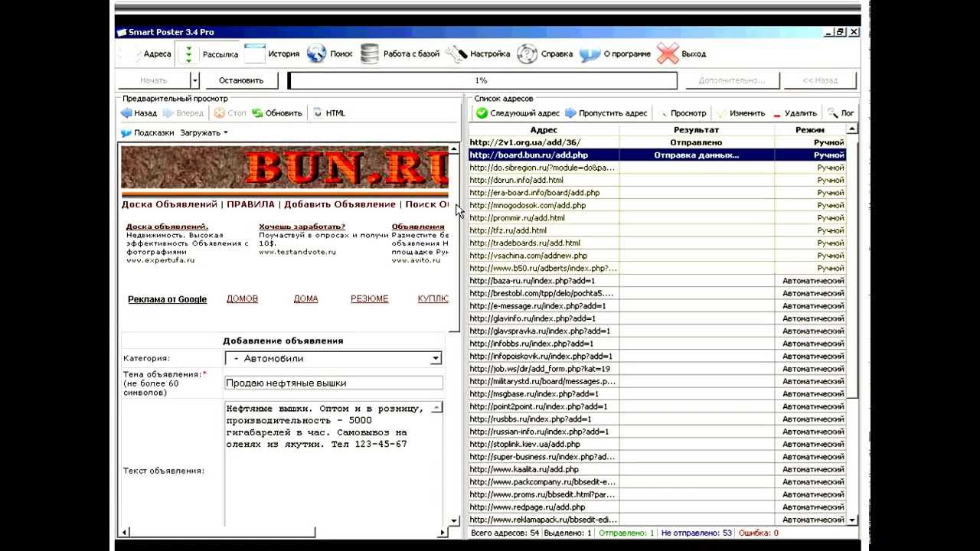This screenshot has height=551, width=980.
Task: Open Доска Объявлений page link
Action: tap(169, 204)
